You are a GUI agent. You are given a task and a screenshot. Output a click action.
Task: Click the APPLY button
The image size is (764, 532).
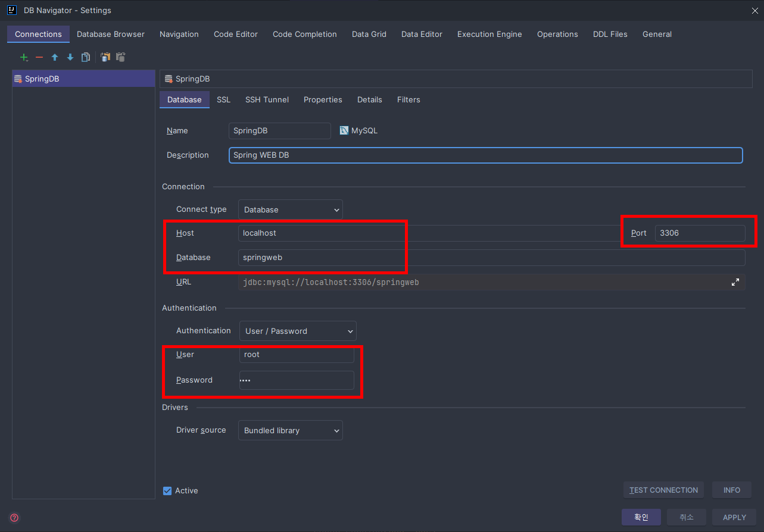(734, 517)
